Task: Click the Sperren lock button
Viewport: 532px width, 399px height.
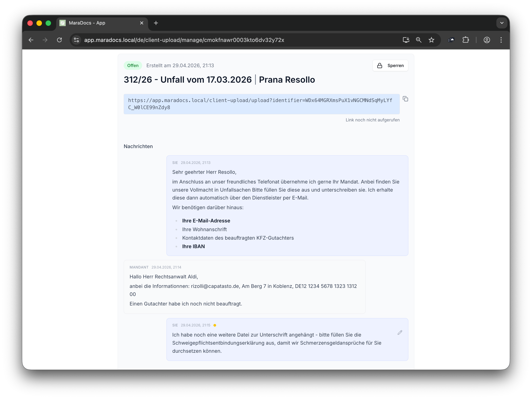Action: [x=390, y=66]
